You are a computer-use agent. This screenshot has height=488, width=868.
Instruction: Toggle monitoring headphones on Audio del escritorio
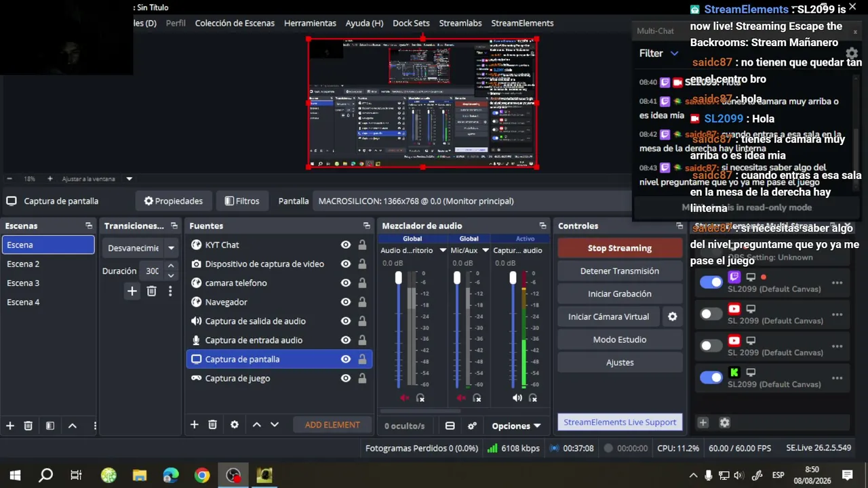pos(420,398)
